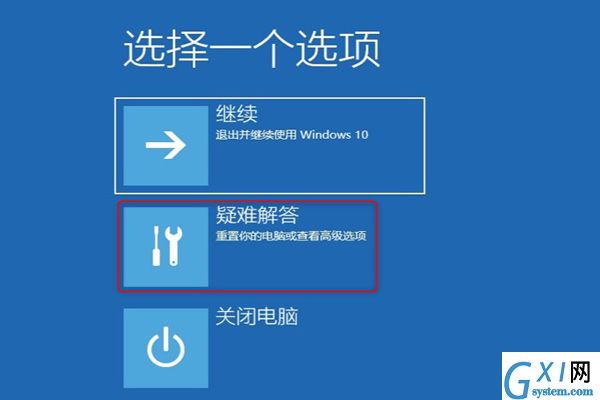Click the right arrow icon for 继续
Screen dimensions: 600x400
(165, 145)
